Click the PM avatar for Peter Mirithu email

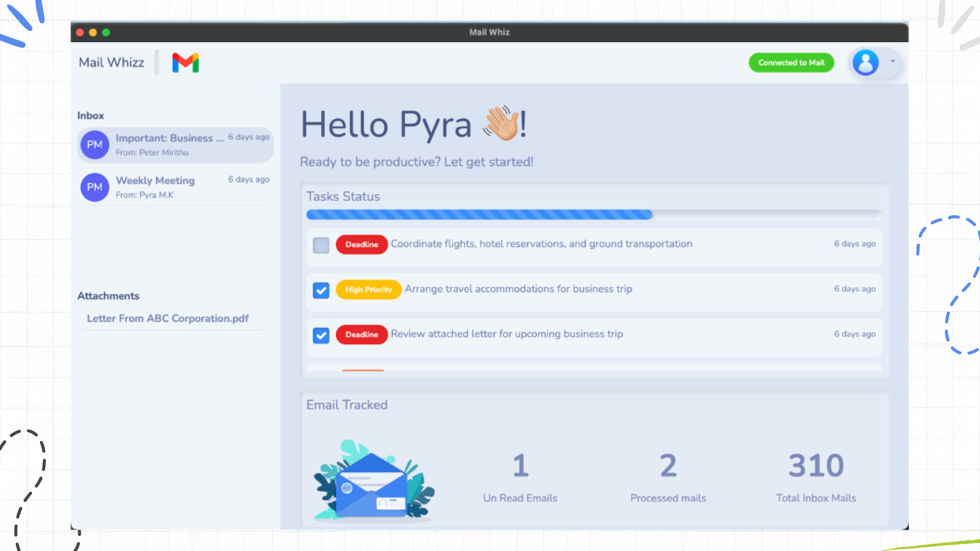click(x=95, y=144)
